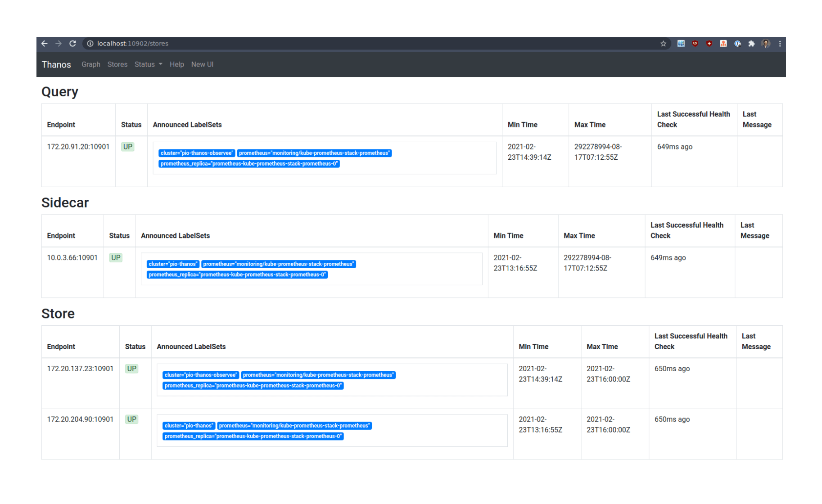Viewport: 822px width, 504px height.
Task: Click the prometheus= label badge in Query table
Action: [314, 153]
